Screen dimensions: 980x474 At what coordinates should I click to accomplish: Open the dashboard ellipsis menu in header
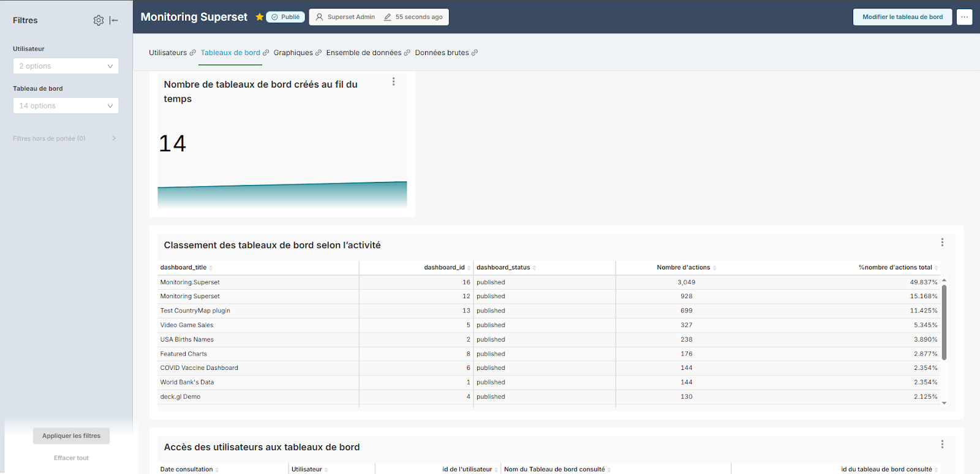(965, 17)
